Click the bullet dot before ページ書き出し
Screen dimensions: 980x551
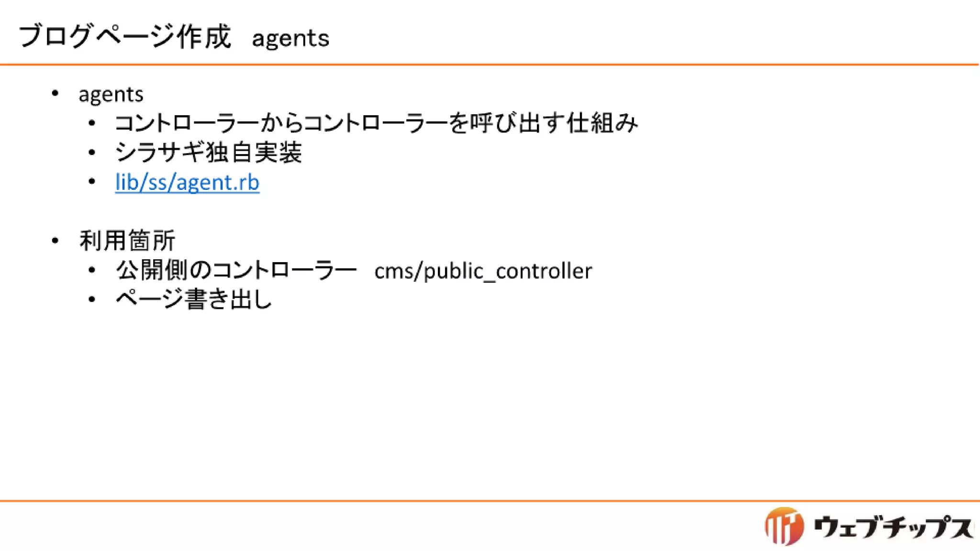92,299
